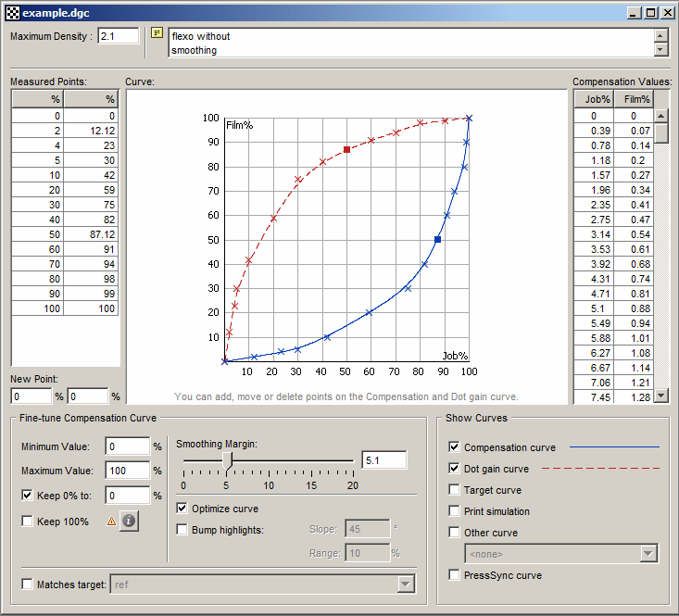This screenshot has height=616, width=679.
Task: Click the orange warning triangle icon
Action: click(111, 522)
